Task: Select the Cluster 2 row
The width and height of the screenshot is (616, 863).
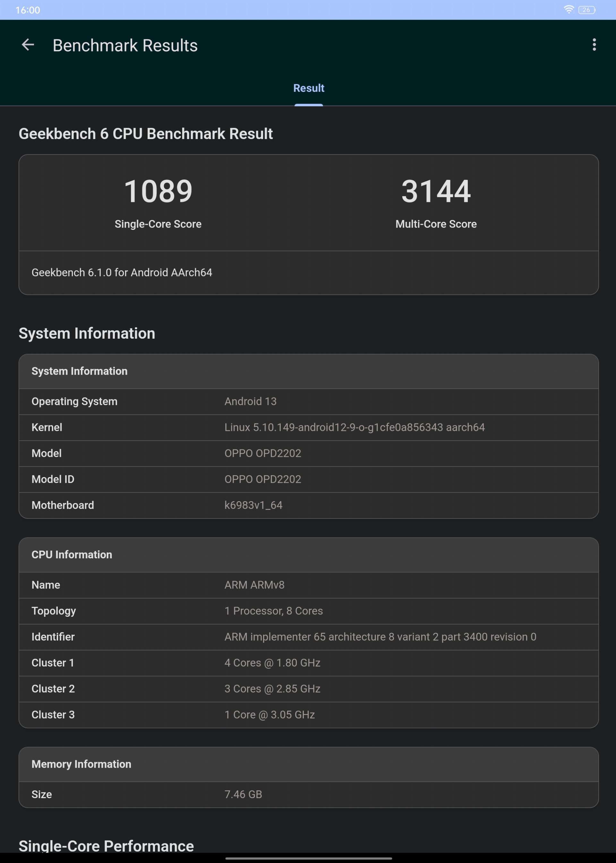Action: point(309,689)
